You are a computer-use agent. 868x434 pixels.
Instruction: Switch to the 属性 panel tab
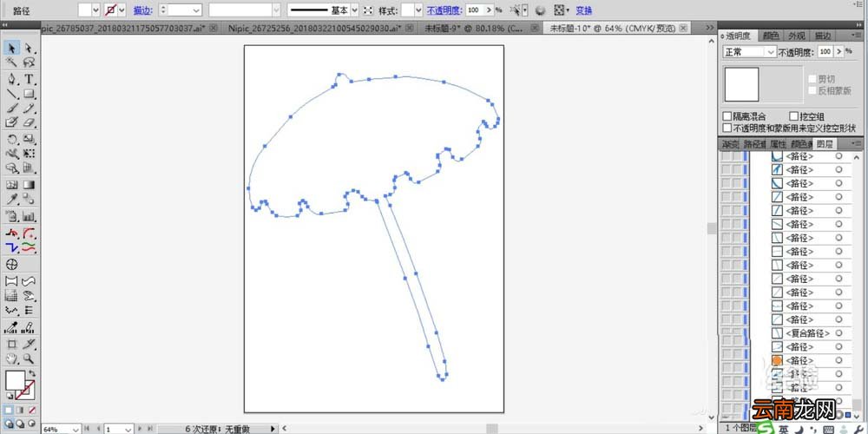(x=779, y=144)
